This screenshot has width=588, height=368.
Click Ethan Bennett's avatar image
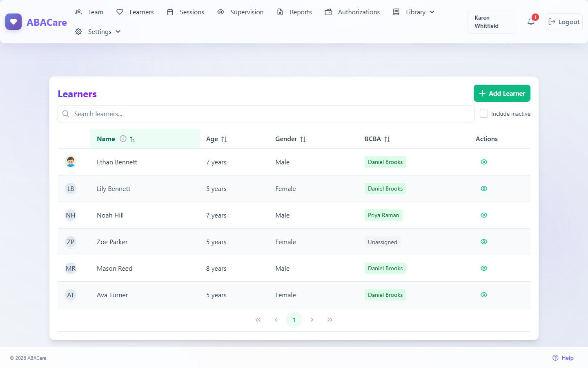[x=71, y=162]
